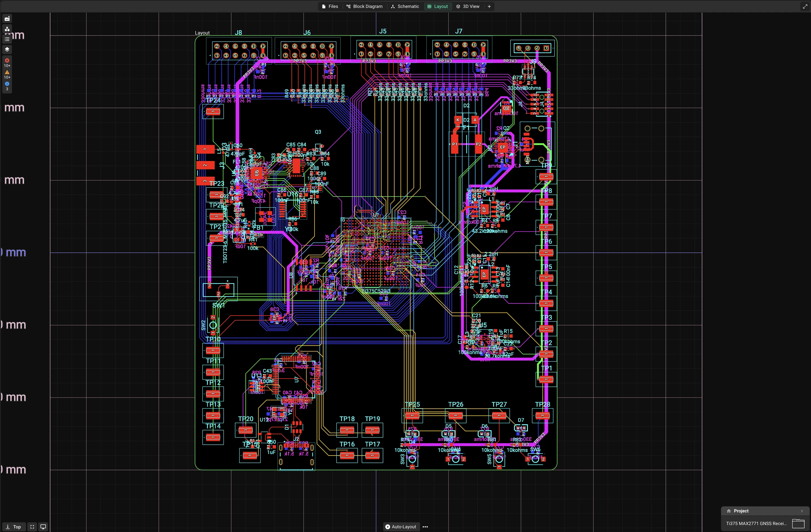Open the layers stack icon in sidebar

(x=7, y=49)
